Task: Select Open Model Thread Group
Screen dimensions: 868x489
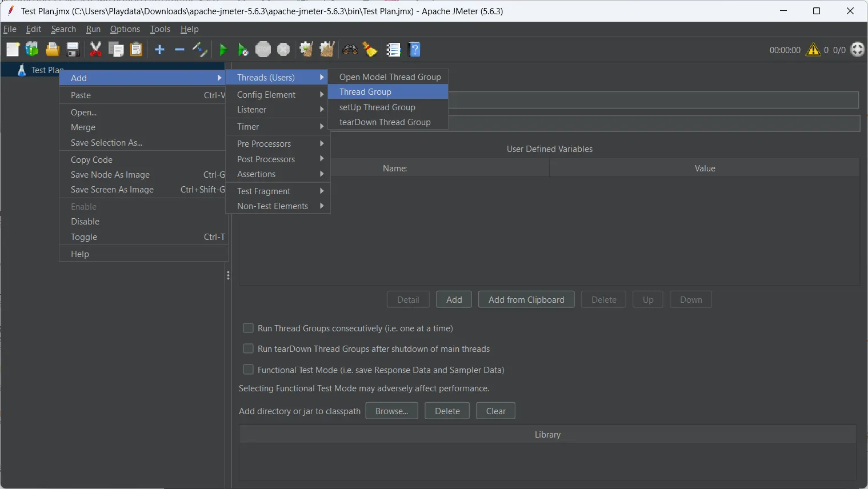Action: click(x=389, y=77)
